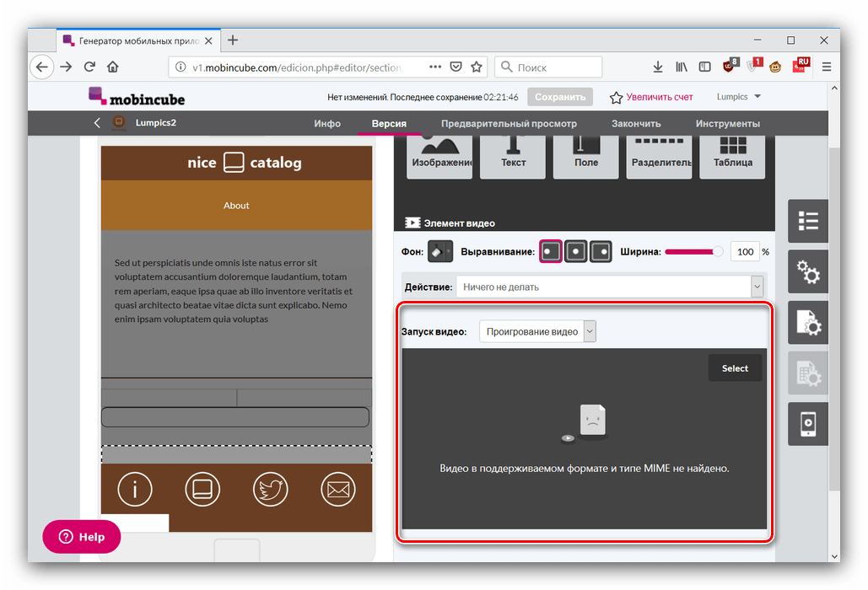Click the page vertical scrollbar

[834, 321]
